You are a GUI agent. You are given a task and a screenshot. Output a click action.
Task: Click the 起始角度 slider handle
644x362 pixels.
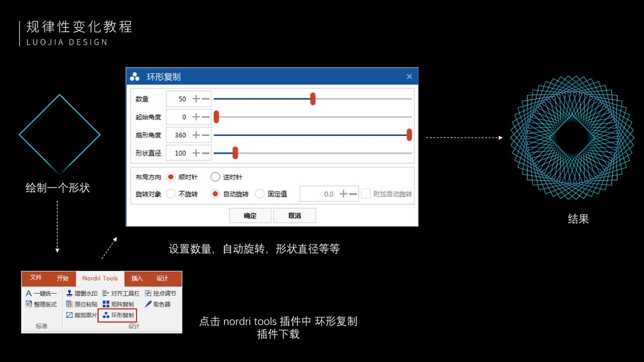click(216, 117)
